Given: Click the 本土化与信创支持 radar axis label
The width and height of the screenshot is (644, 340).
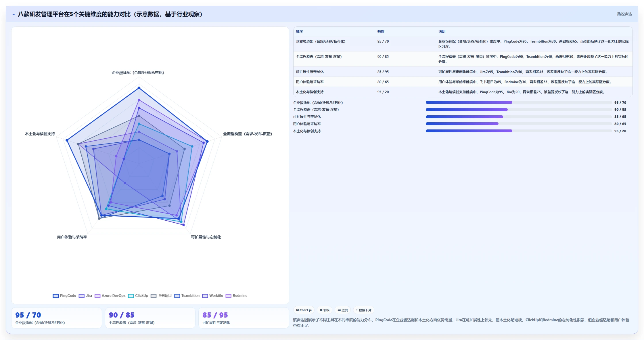Looking at the screenshot, I should [x=40, y=134].
